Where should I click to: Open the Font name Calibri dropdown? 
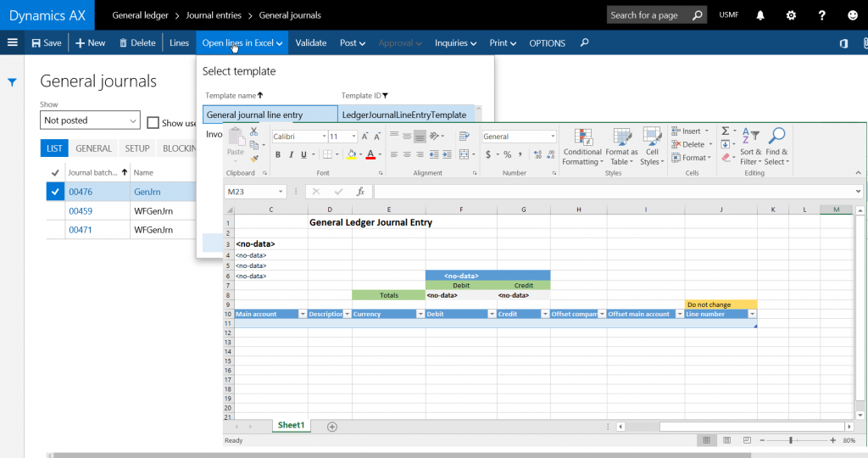324,137
